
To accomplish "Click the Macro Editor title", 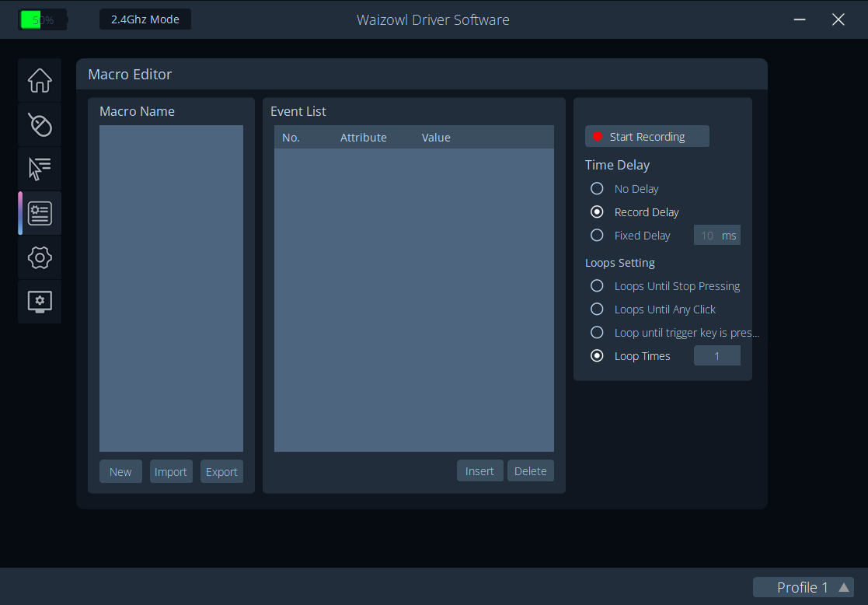I will 130,74.
